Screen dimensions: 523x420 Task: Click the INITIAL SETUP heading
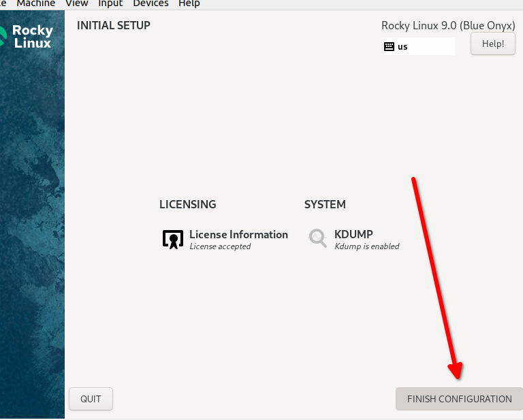tap(114, 26)
